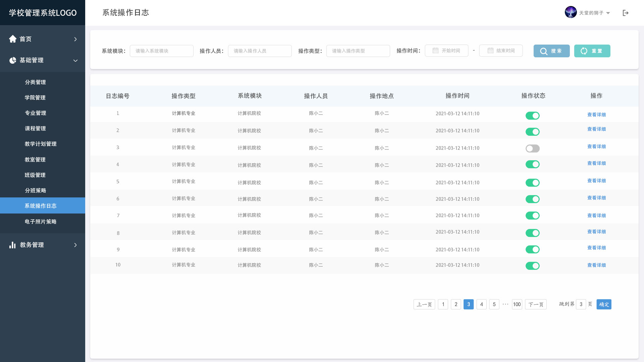Go to page 4 in pagination
The image size is (644, 362).
481,304
